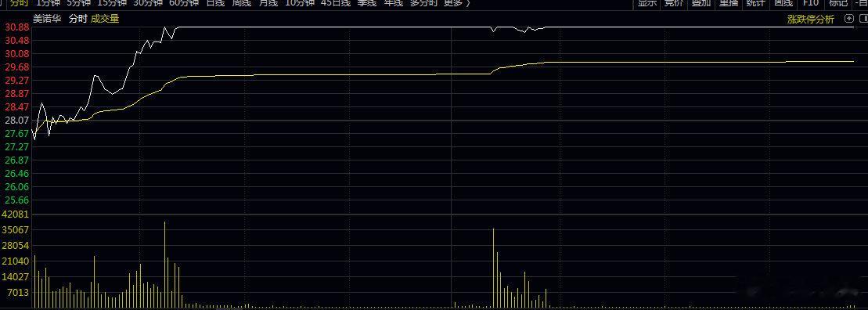Click the 重播 replay button
This screenshot has width=868, height=310.
pos(729,3)
